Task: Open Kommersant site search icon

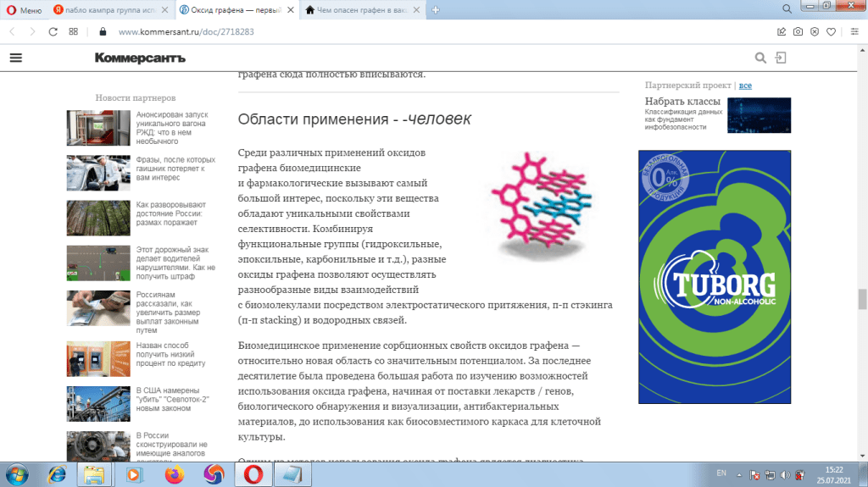Action: (760, 58)
